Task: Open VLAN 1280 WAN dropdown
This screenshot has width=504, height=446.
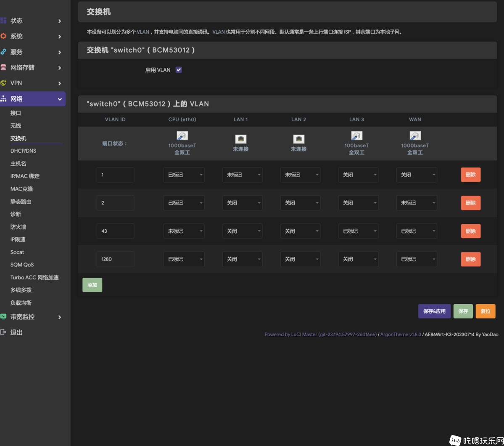Action: tap(417, 259)
